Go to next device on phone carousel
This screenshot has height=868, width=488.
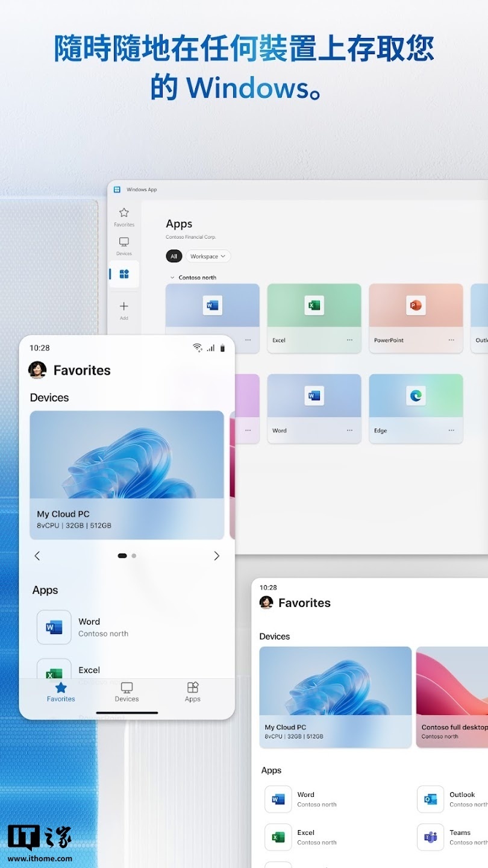click(217, 556)
